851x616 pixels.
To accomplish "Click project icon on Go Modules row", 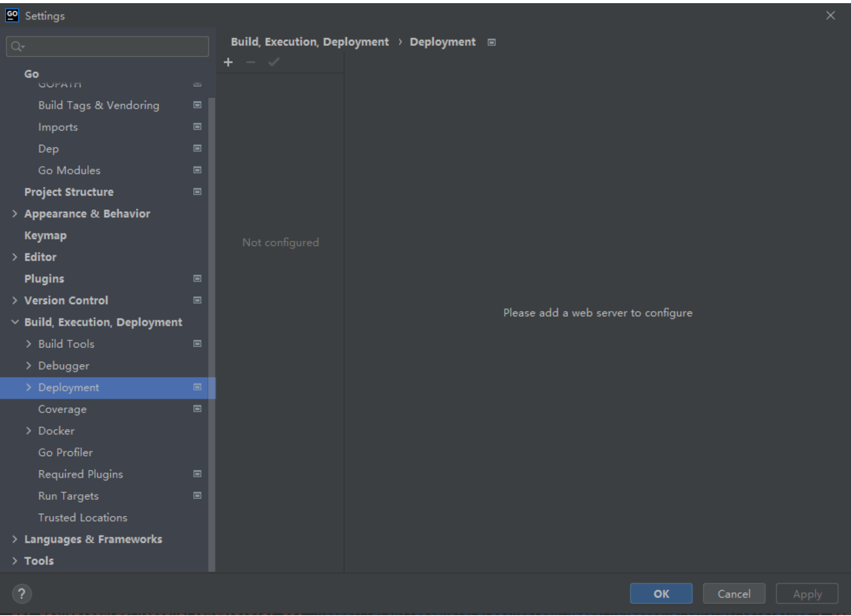I will (x=197, y=170).
